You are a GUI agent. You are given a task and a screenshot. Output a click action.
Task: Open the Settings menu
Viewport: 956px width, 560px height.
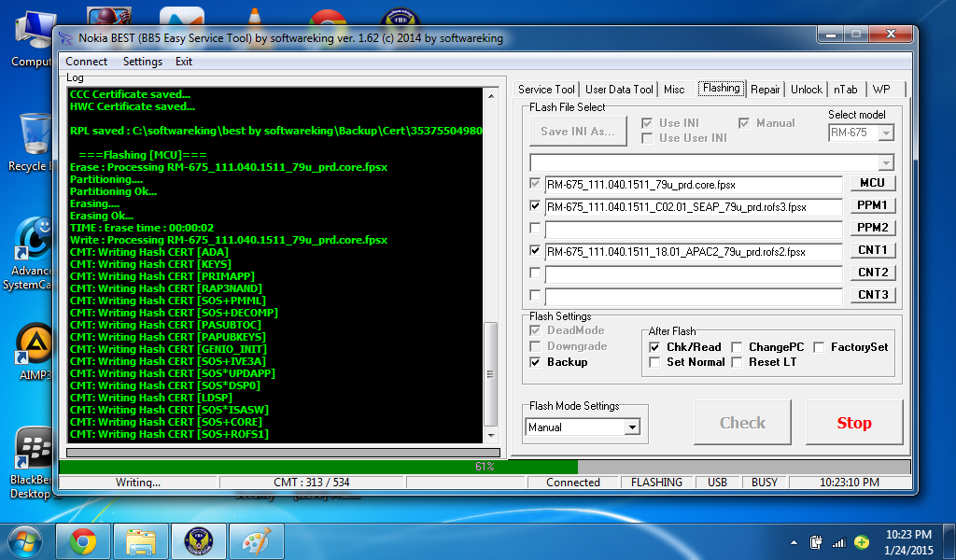(142, 62)
